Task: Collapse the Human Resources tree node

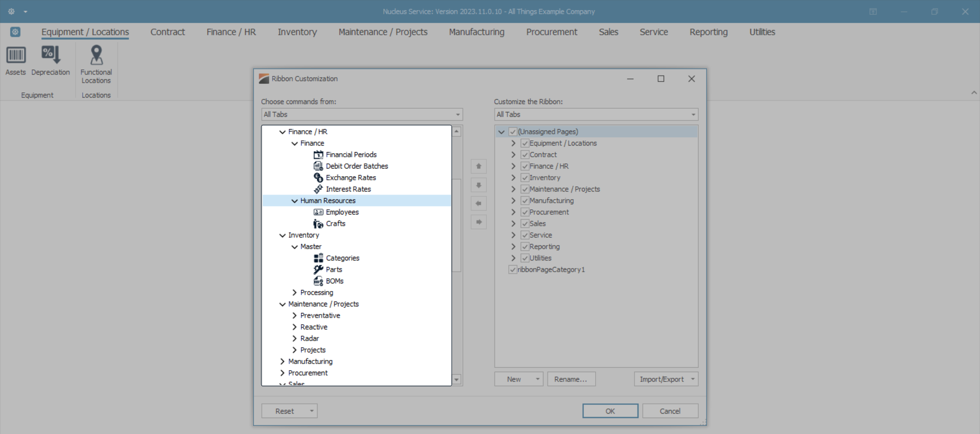Action: coord(295,201)
